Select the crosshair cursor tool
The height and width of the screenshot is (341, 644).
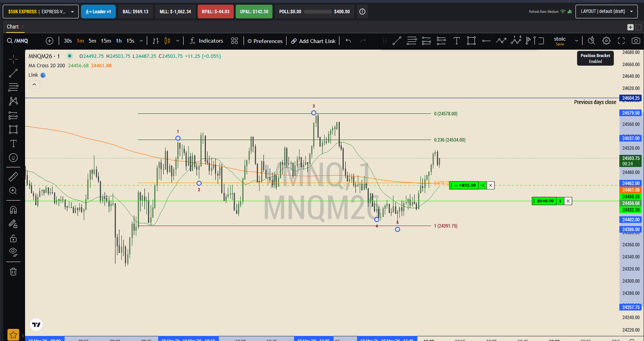click(x=13, y=59)
